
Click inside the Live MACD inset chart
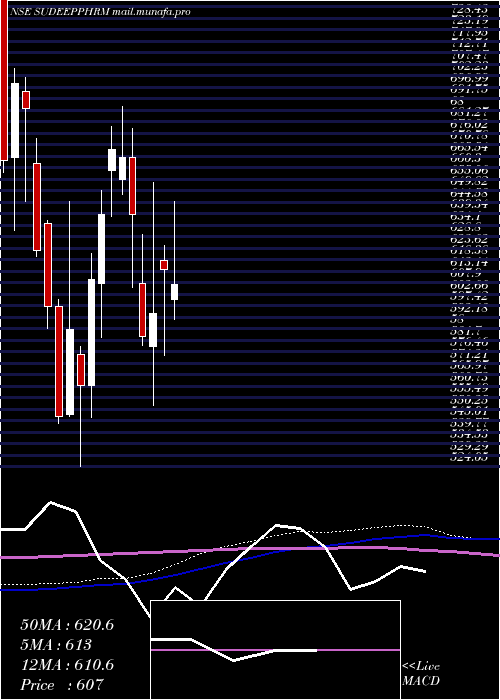[275, 650]
